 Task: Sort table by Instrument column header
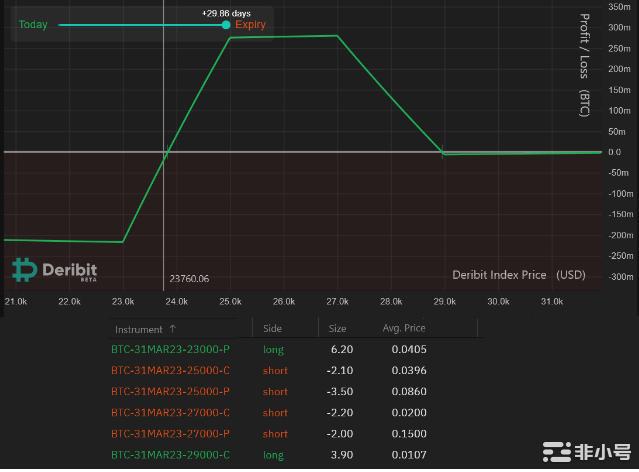[138, 328]
